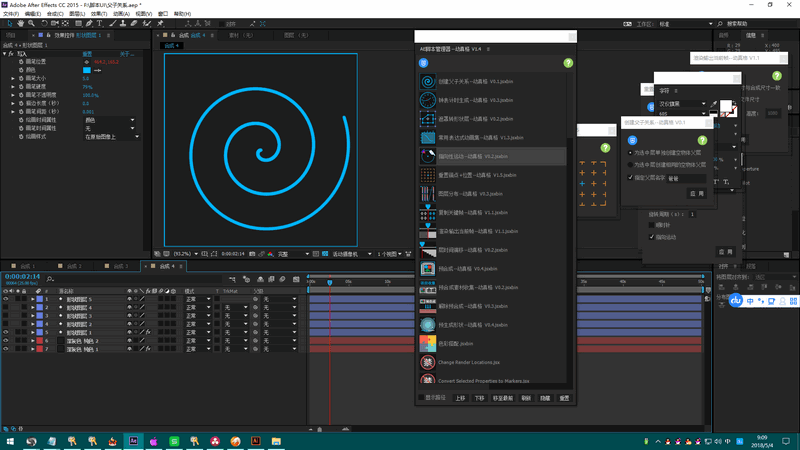This screenshot has width=800, height=450.
Task: Collapse the 写入 effect group
Action: pyautogui.click(x=5, y=54)
